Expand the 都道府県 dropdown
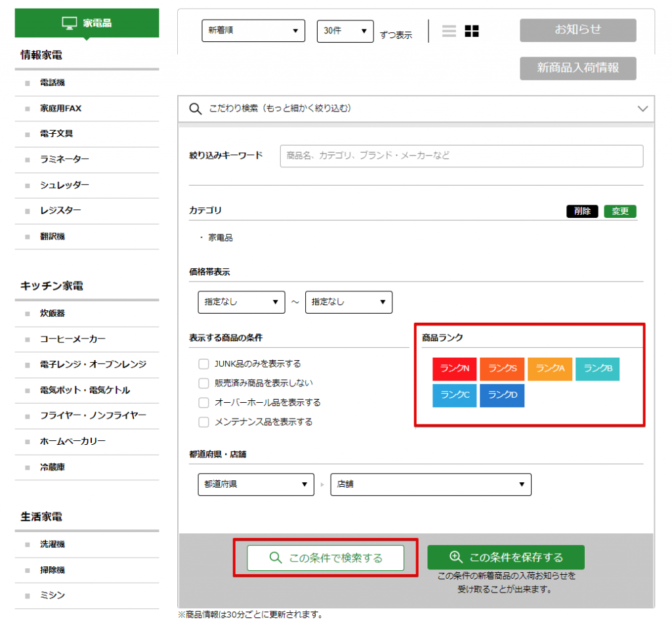Screen dimensions: 672x622 tap(255, 484)
